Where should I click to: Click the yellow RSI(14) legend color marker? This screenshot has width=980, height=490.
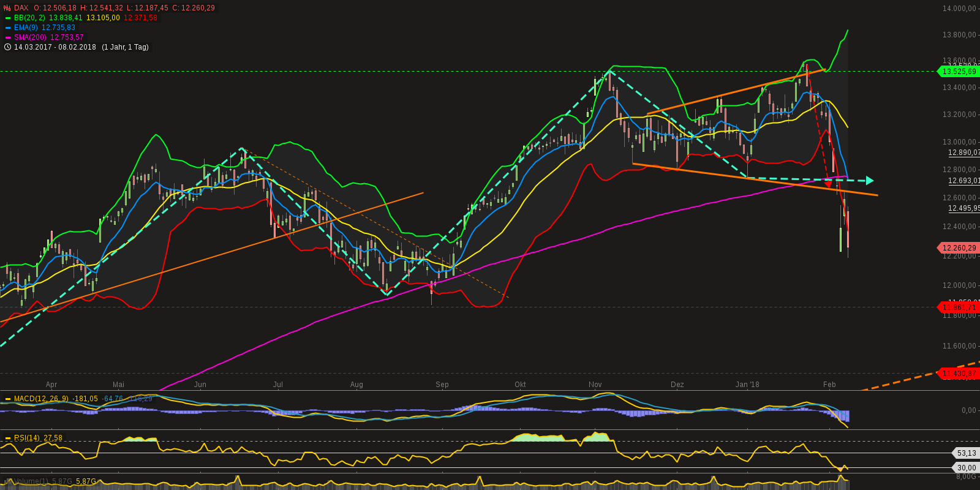8,438
